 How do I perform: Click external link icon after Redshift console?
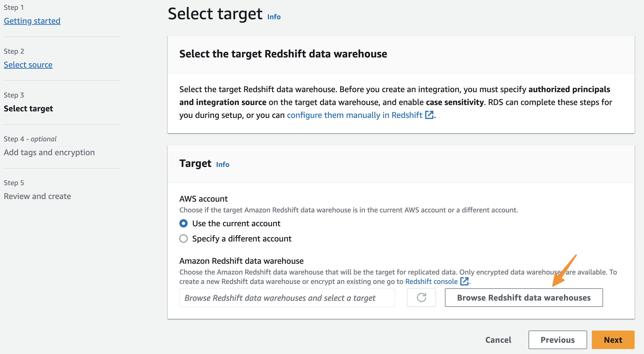[464, 281]
